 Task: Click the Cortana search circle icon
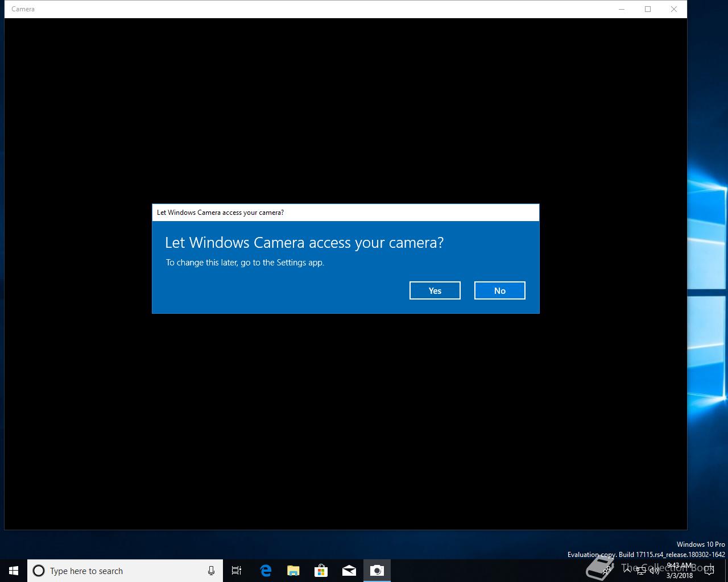pyautogui.click(x=39, y=571)
